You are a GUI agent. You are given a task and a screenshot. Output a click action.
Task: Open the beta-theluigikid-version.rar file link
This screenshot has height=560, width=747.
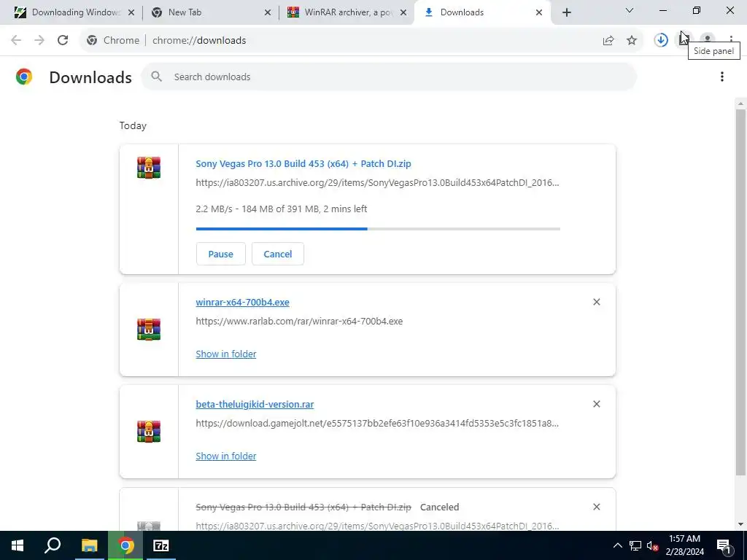point(255,404)
